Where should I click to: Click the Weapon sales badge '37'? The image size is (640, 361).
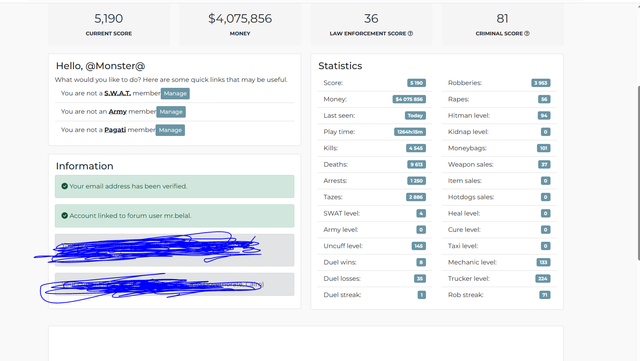[x=544, y=165]
